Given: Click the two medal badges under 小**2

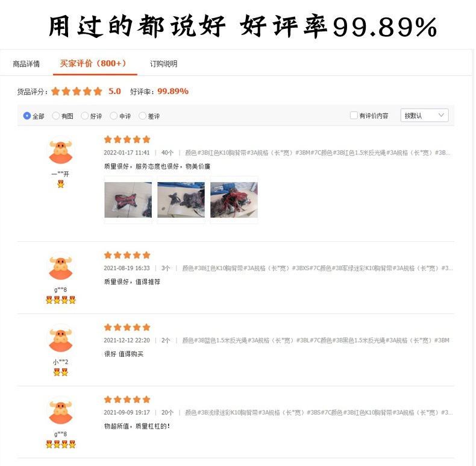Looking at the screenshot, I should pos(61,372).
